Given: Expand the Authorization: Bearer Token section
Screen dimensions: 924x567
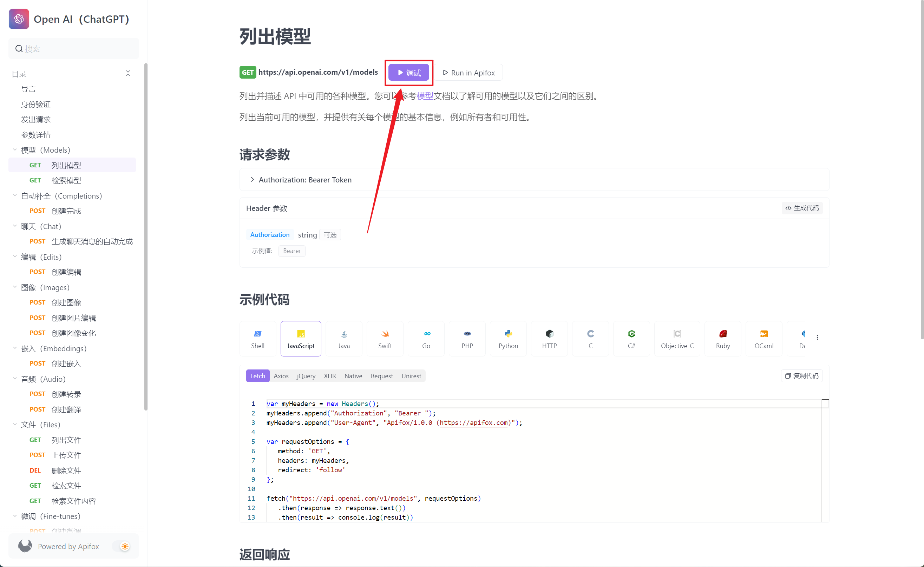Looking at the screenshot, I should [253, 180].
